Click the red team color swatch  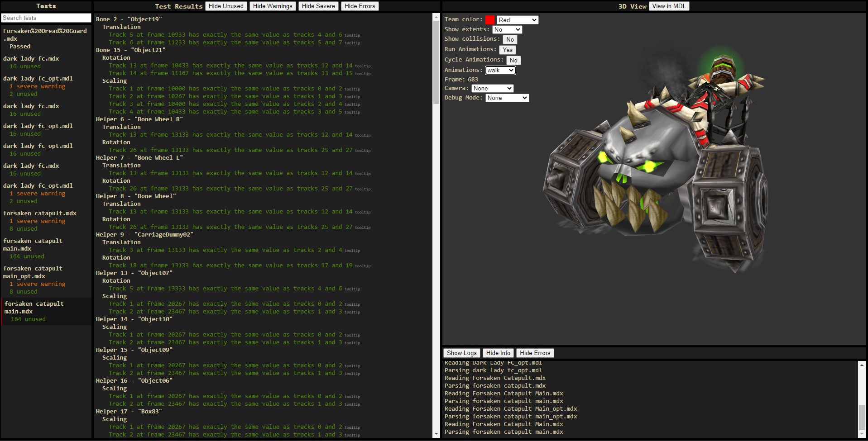coord(490,20)
